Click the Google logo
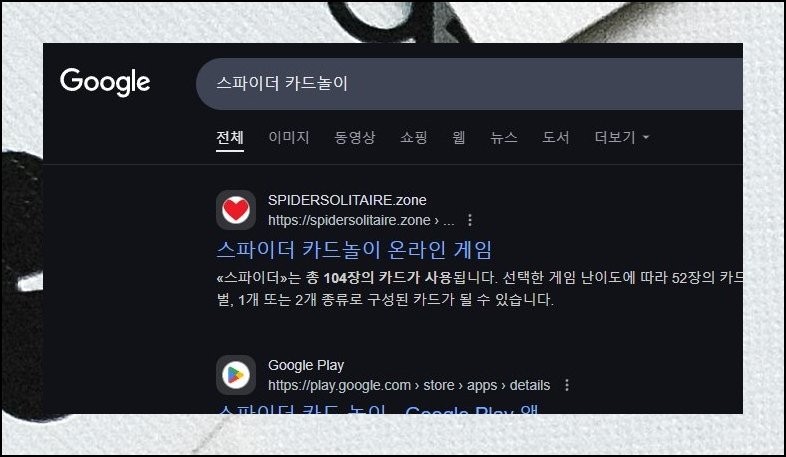This screenshot has width=786, height=457. pos(105,82)
